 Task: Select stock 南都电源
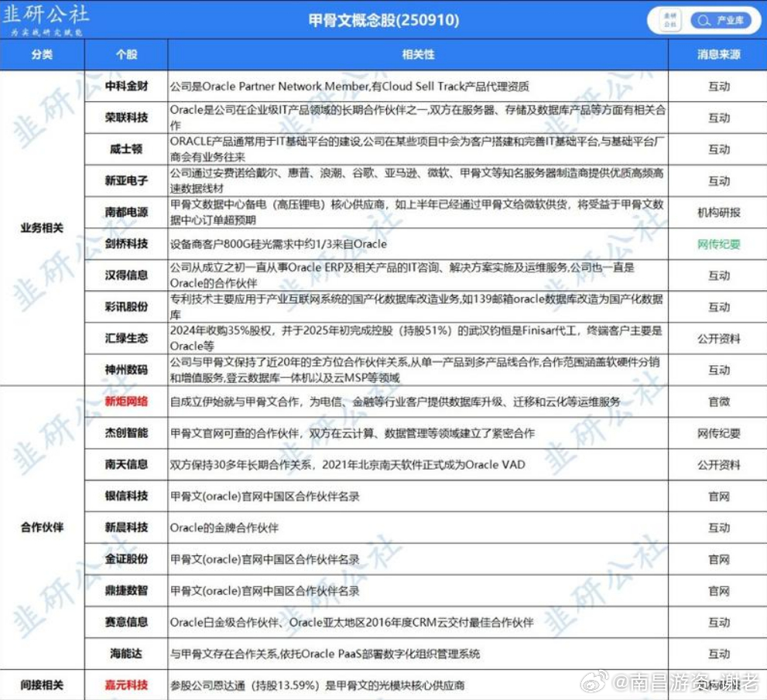[126, 212]
